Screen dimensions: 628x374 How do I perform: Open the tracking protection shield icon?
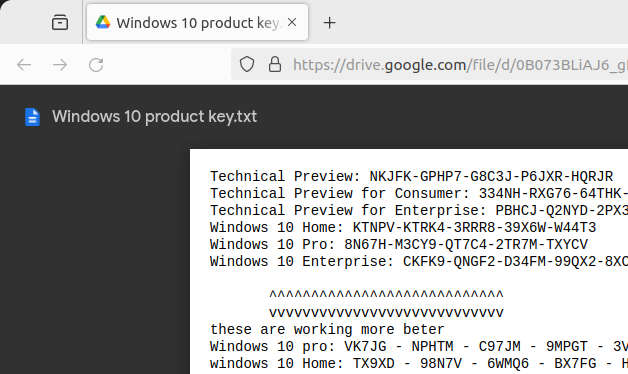click(x=247, y=64)
